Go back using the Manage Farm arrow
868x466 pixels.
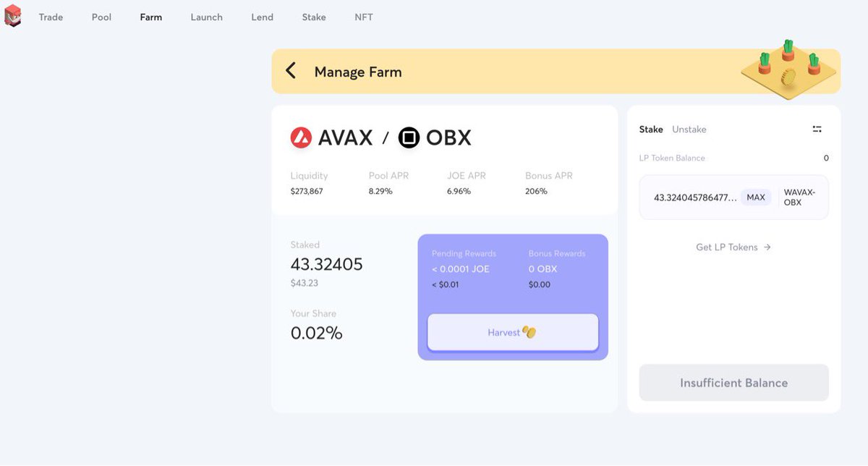click(291, 71)
